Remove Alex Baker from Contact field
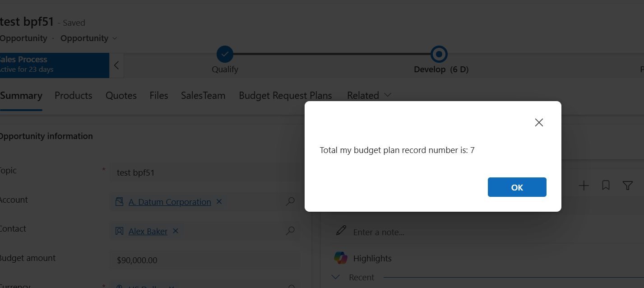This screenshot has width=644, height=288. 176,231
